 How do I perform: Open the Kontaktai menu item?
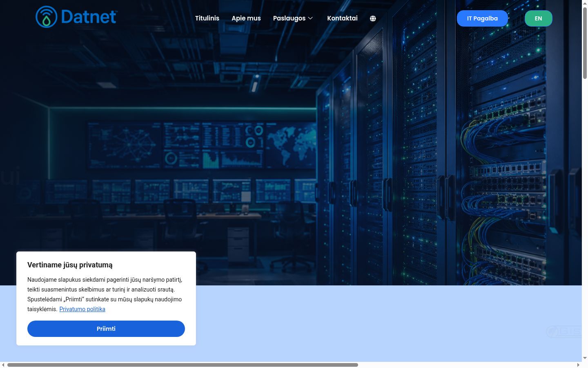[x=342, y=18]
